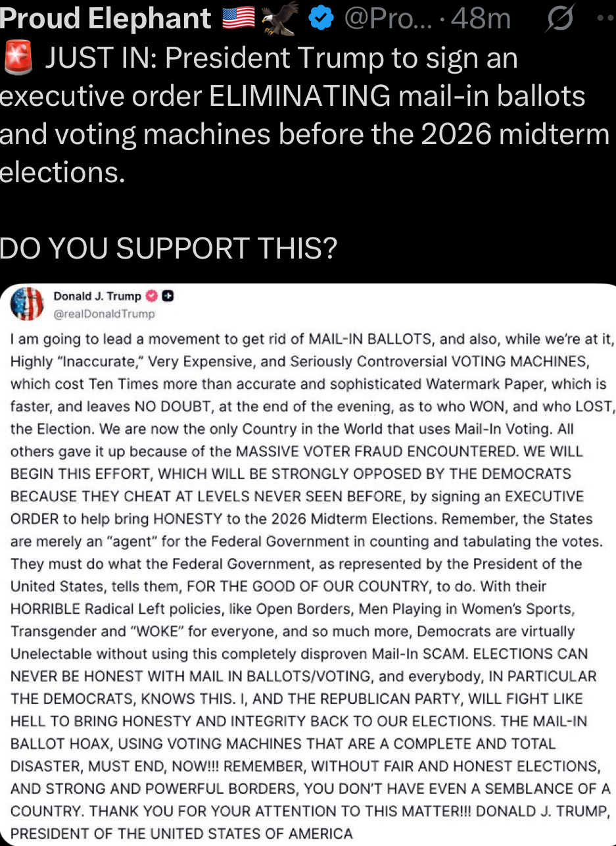Click Donald J. Trump's profile avatar
This screenshot has height=846, width=616.
tap(28, 304)
